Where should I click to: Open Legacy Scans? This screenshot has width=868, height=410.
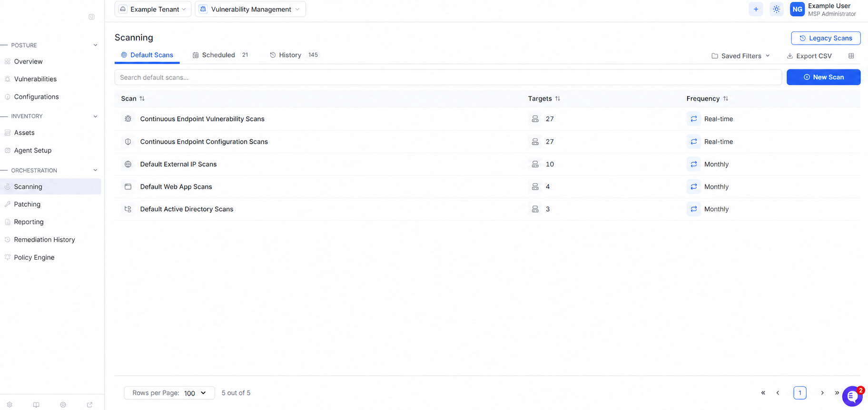click(826, 38)
